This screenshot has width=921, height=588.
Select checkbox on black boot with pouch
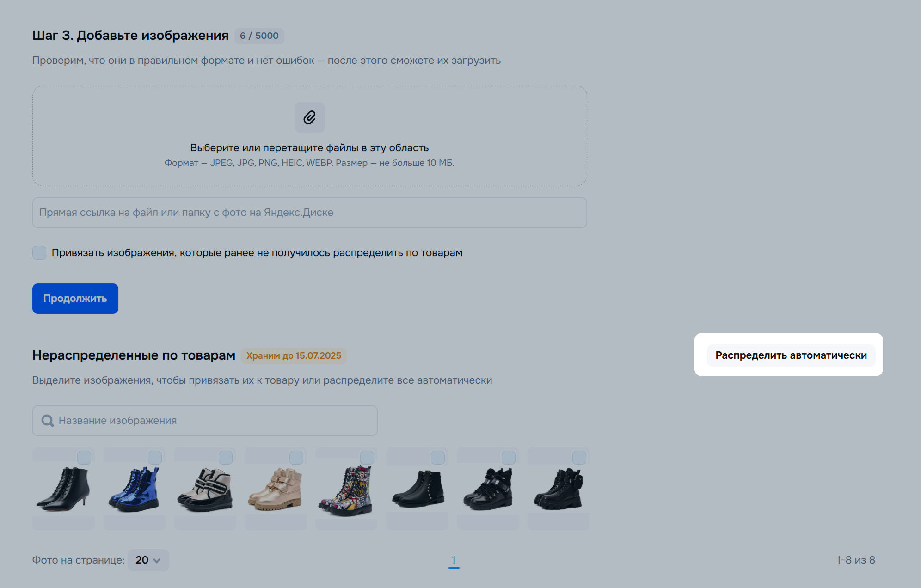click(579, 458)
